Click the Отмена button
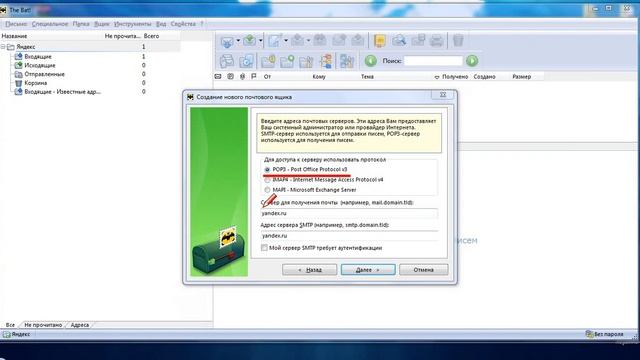Screen dimensions: 640x360 tap(424, 270)
